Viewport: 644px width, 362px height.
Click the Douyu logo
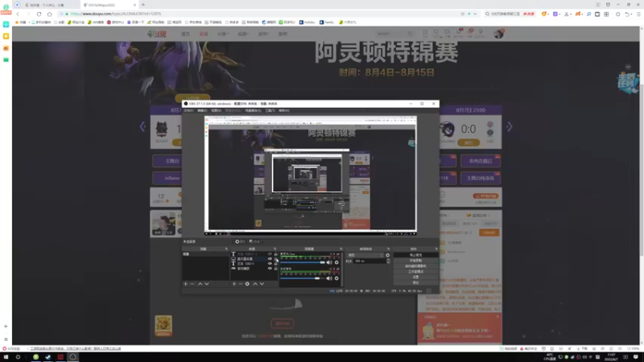point(156,34)
